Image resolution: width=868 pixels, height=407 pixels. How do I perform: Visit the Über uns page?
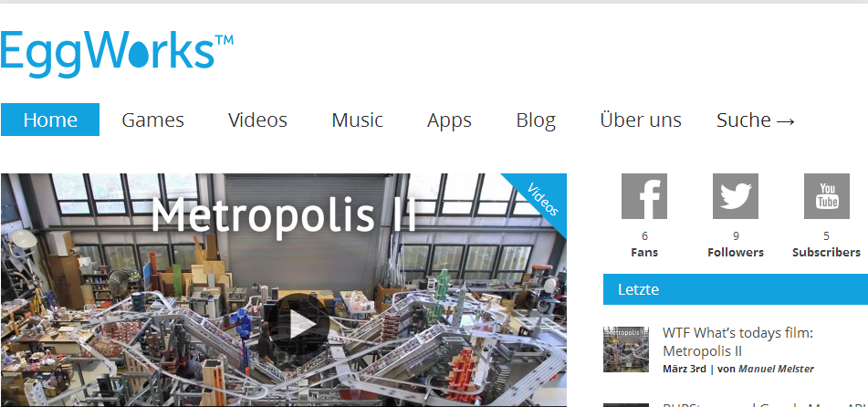coord(641,120)
